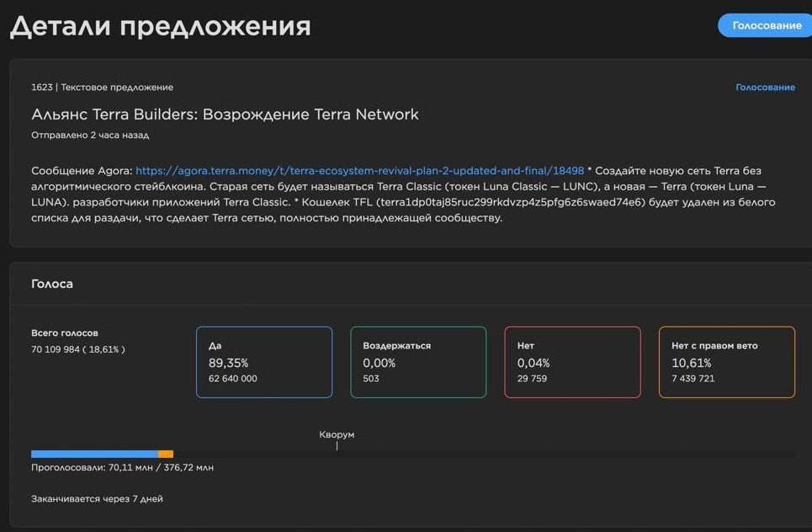The width and height of the screenshot is (812, 532).
Task: Click the Проголосовали 70,11 млн summary text
Action: (122, 468)
